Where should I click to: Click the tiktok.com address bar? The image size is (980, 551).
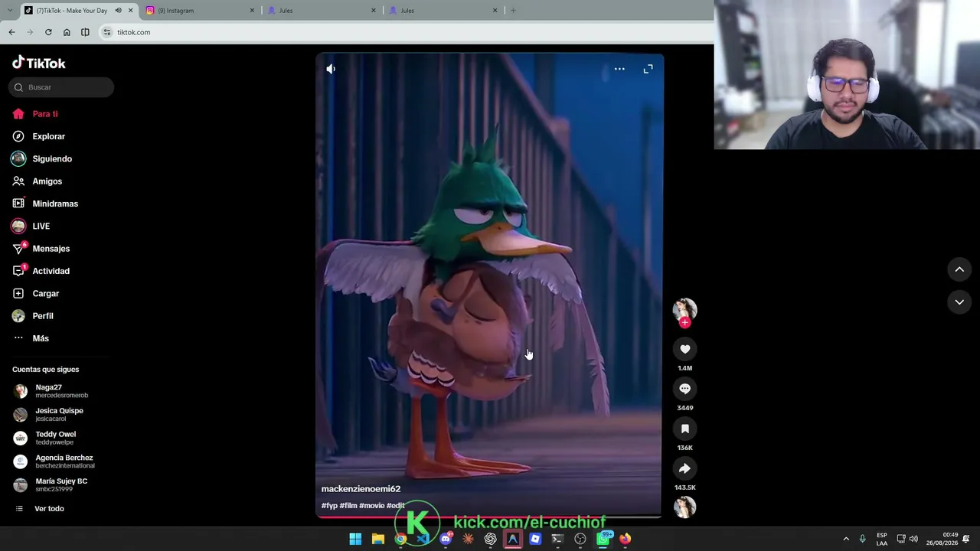[406, 32]
